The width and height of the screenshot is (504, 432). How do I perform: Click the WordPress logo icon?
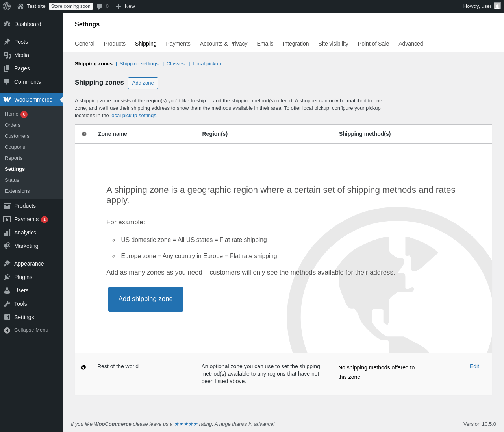(7, 6)
